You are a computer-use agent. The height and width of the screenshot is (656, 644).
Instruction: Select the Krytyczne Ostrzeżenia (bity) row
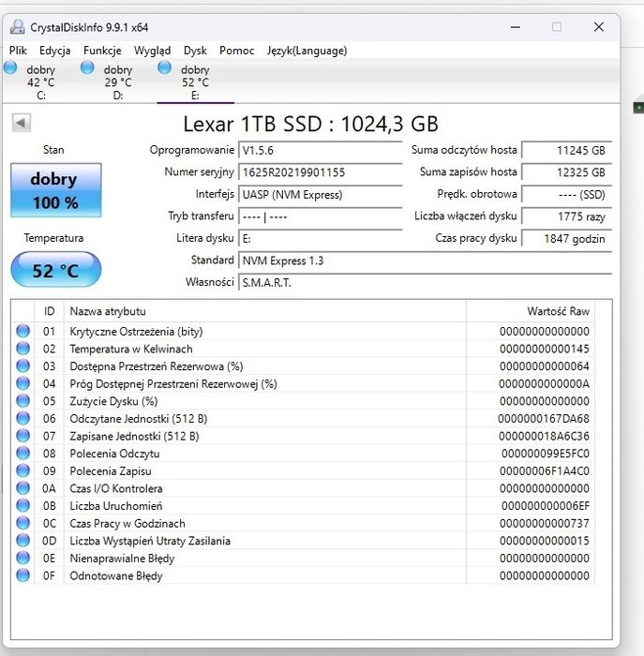click(x=303, y=331)
